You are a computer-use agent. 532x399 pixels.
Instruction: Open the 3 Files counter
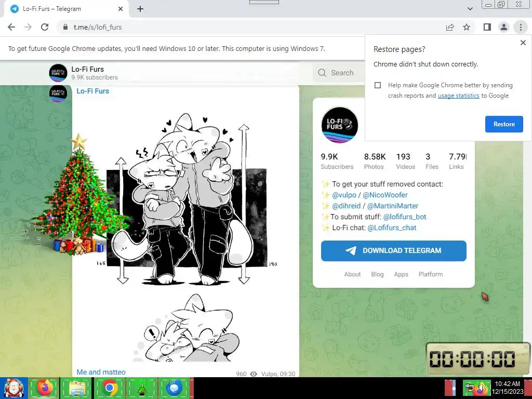pyautogui.click(x=432, y=161)
